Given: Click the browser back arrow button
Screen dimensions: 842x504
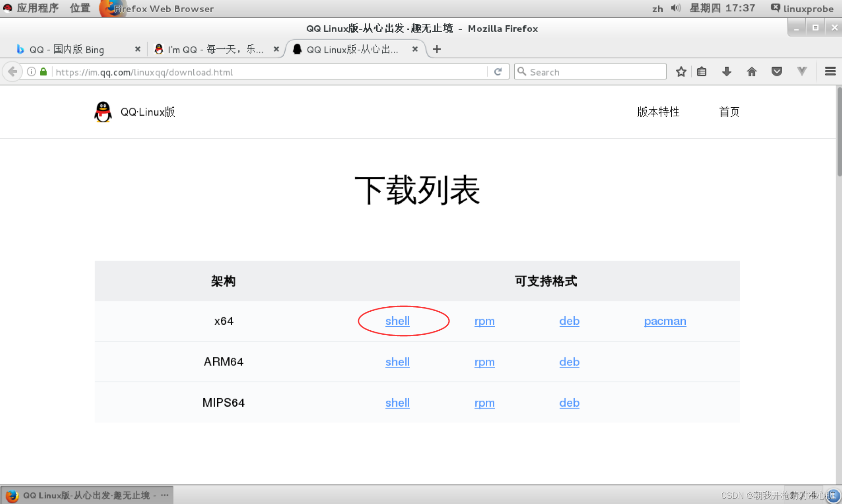Looking at the screenshot, I should pos(13,71).
